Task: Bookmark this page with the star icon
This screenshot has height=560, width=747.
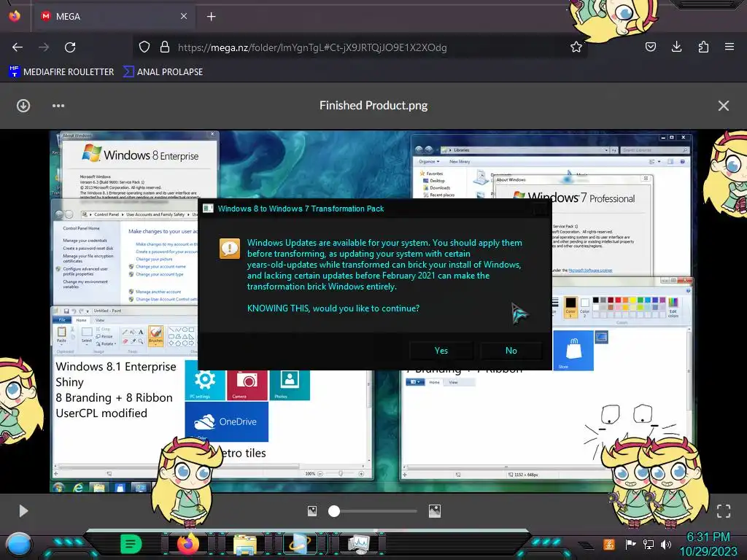Action: (x=576, y=47)
